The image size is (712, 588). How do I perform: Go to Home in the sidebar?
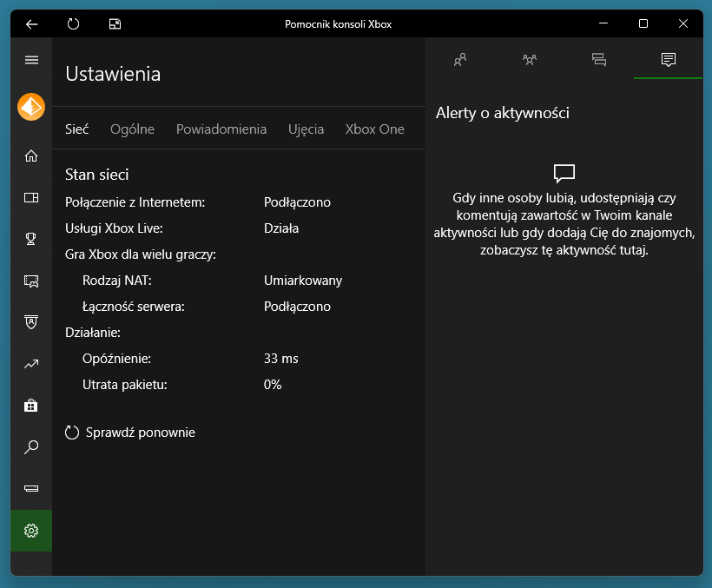[x=31, y=156]
